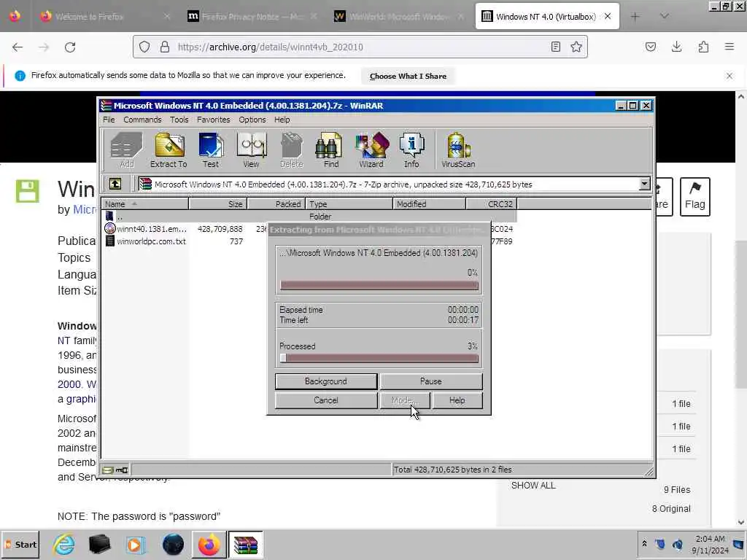This screenshot has height=560, width=747.
Task: Toggle Firefox reader view
Action: 555,47
